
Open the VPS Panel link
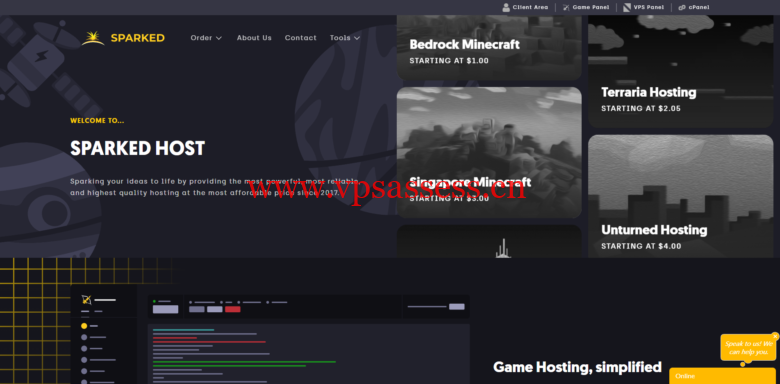point(644,7)
